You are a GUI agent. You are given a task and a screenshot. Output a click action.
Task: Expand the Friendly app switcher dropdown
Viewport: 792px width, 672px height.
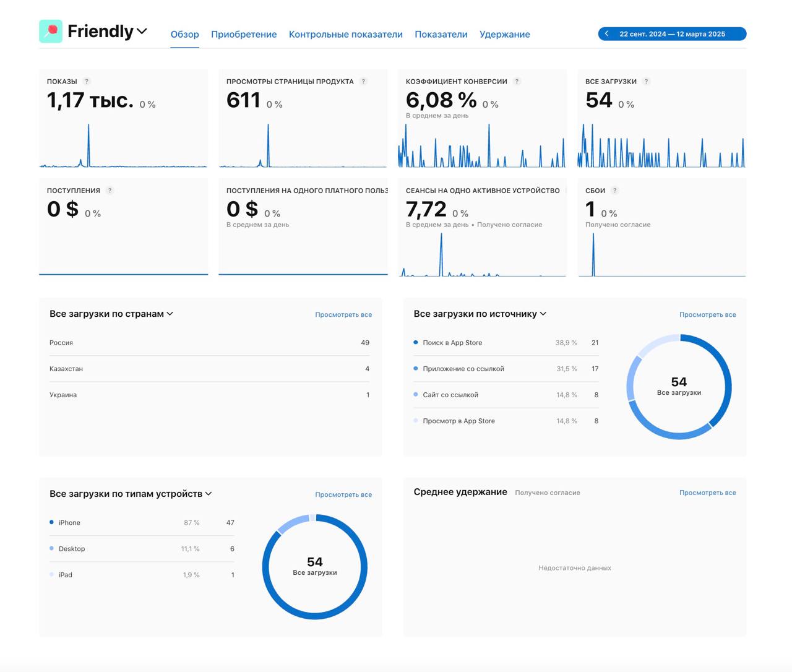pos(142,31)
